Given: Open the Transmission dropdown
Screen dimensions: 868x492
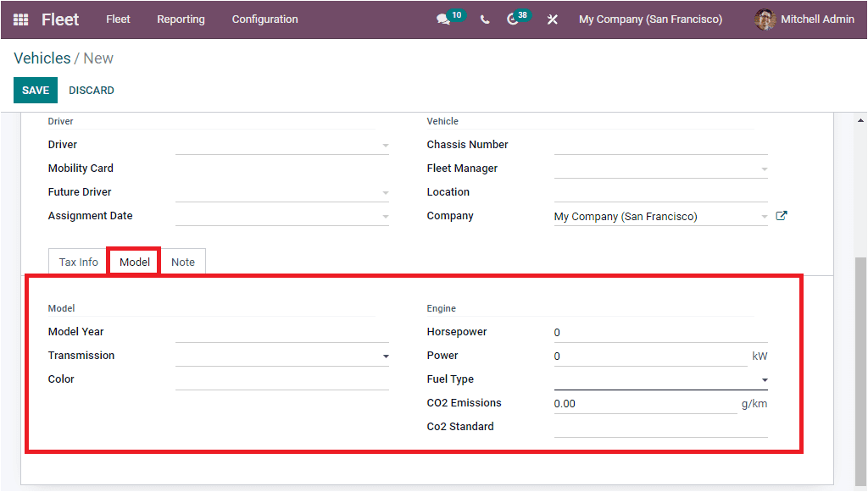Looking at the screenshot, I should pyautogui.click(x=386, y=355).
